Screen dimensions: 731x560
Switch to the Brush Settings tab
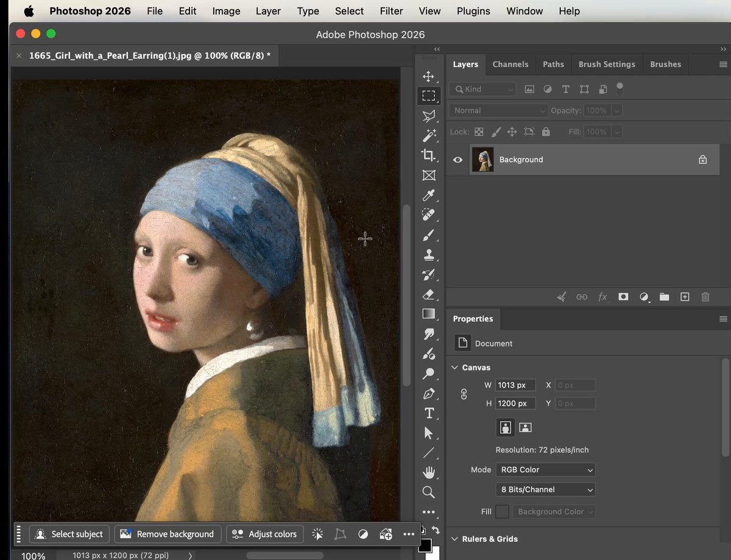607,64
